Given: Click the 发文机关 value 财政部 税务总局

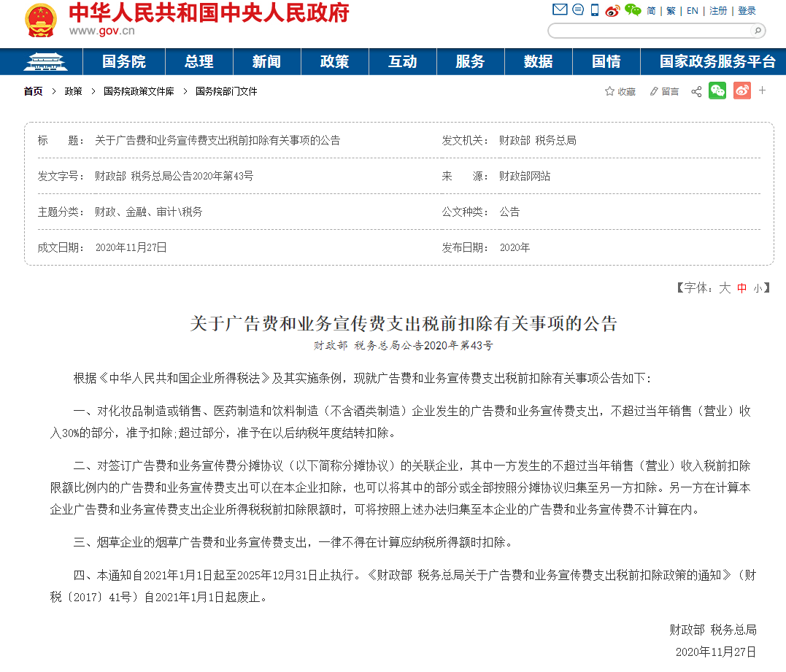Looking at the screenshot, I should click(537, 140).
